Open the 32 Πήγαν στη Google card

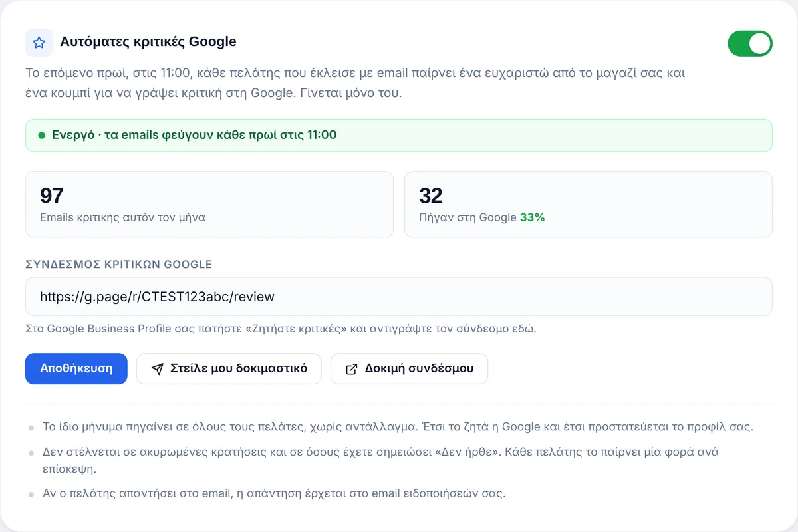(x=589, y=204)
